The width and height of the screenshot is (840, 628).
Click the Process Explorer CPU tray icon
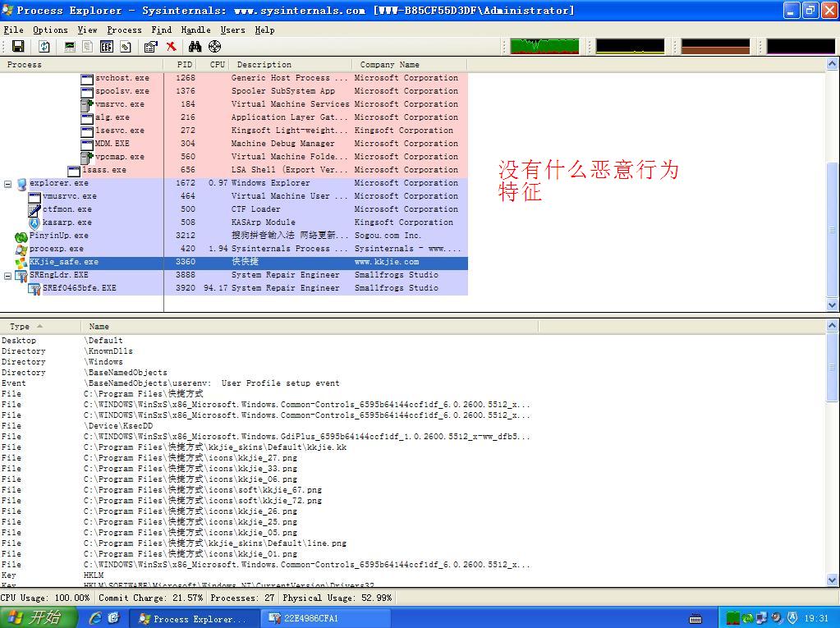(732, 619)
